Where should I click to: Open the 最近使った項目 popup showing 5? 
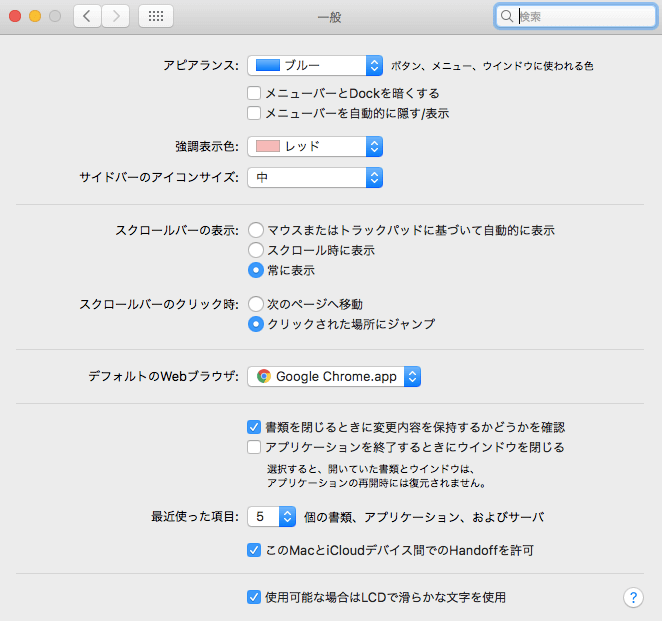tap(271, 516)
